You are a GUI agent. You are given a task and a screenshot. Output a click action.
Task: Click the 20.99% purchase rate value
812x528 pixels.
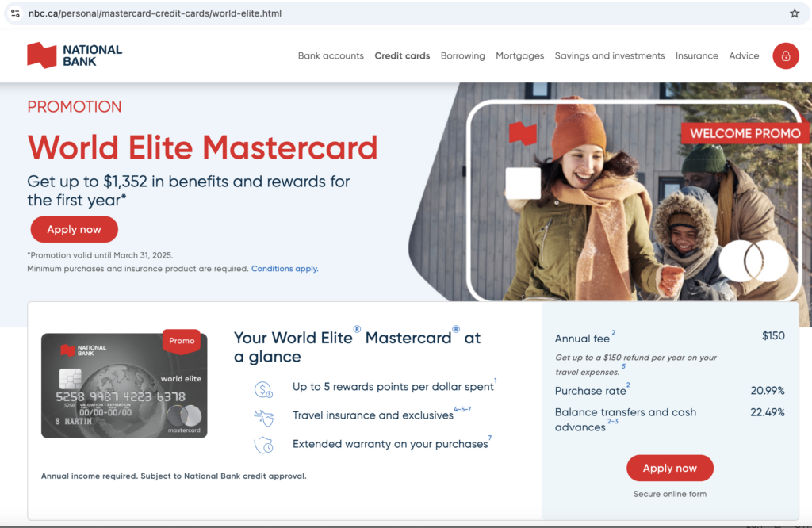768,391
